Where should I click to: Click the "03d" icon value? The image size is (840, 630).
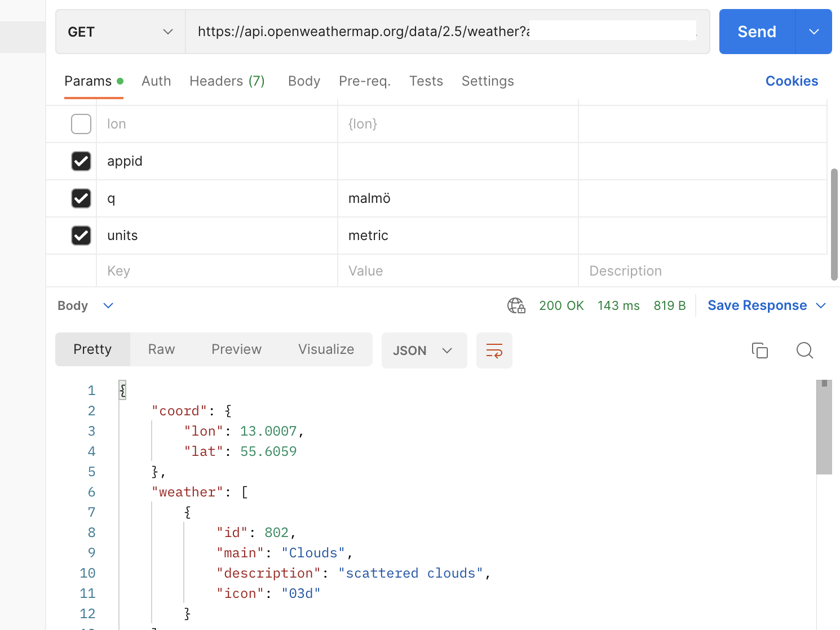pyautogui.click(x=301, y=593)
